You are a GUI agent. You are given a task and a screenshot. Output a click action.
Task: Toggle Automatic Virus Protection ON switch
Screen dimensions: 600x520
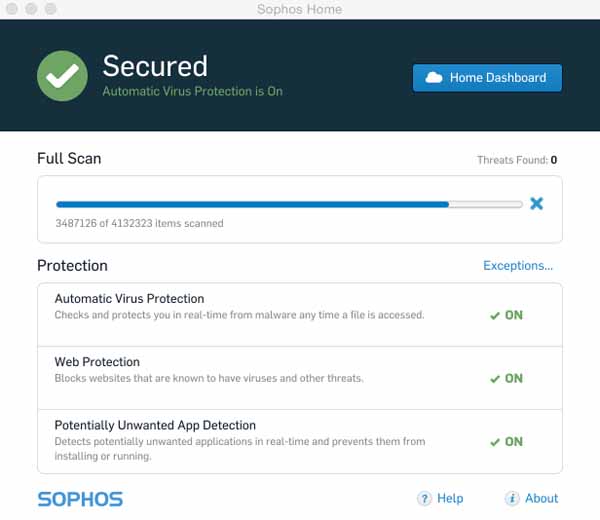pyautogui.click(x=506, y=315)
